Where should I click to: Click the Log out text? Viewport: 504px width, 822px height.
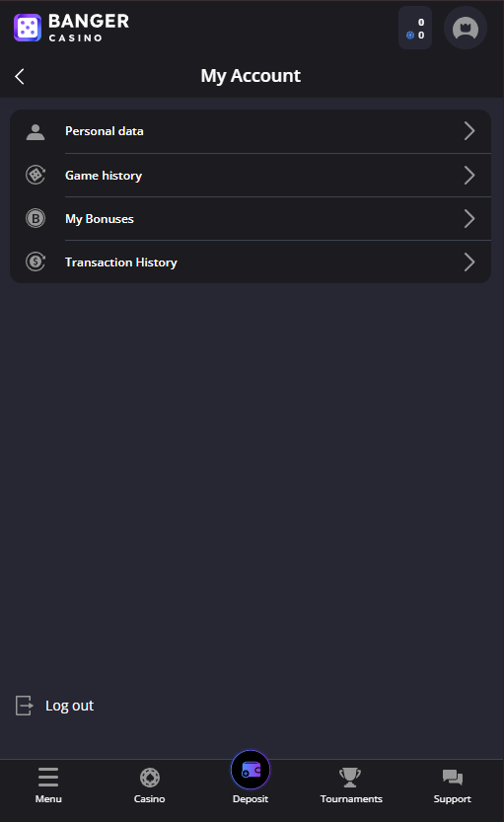click(69, 706)
